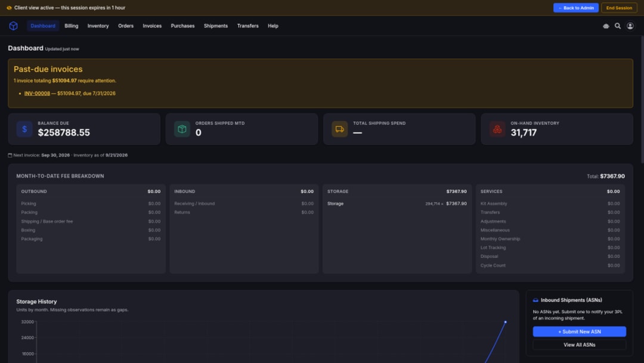Click the Storage History data point marker
The width and height of the screenshot is (644, 363).
click(x=505, y=322)
